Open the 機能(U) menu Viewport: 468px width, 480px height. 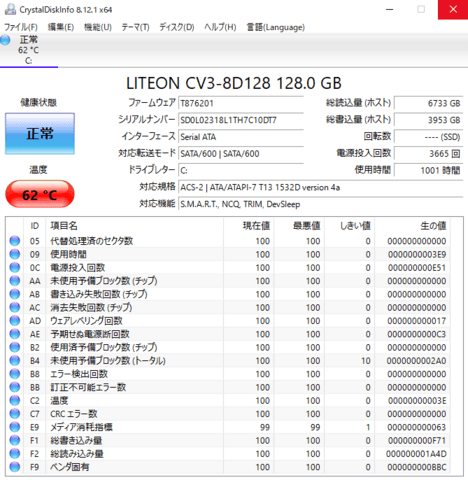click(x=98, y=27)
